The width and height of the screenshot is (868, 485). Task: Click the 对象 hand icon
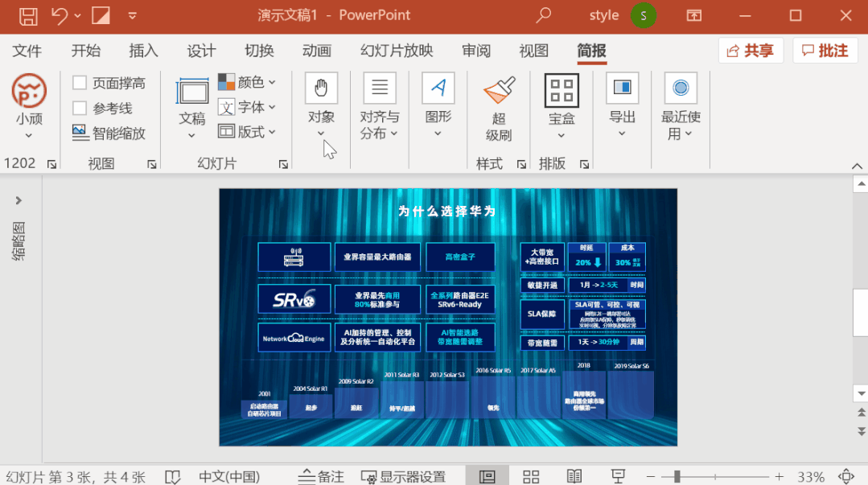[321, 88]
